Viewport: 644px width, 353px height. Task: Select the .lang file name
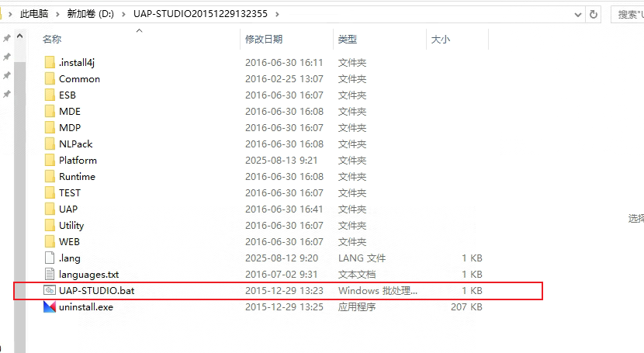tap(69, 258)
